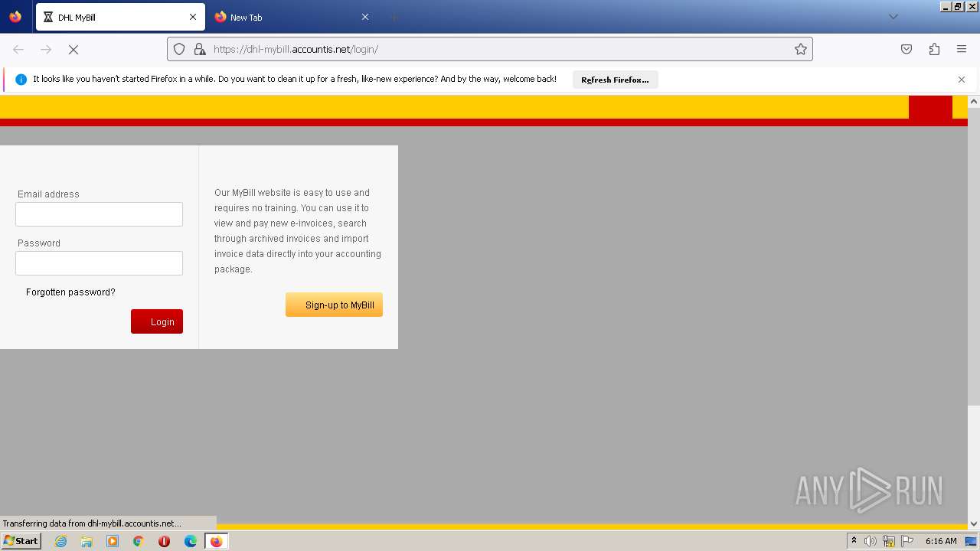Screen dimensions: 980x551
Task: Open Save to Pocket
Action: (906, 49)
